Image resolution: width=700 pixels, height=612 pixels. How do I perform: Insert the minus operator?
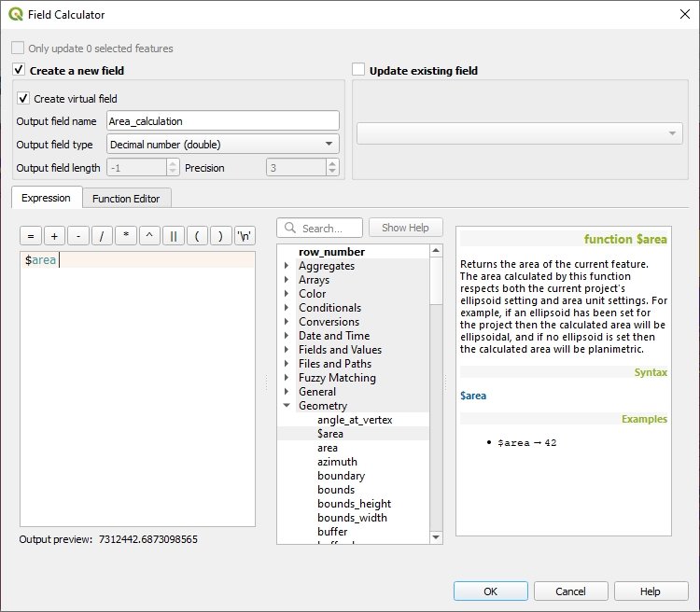tap(78, 236)
